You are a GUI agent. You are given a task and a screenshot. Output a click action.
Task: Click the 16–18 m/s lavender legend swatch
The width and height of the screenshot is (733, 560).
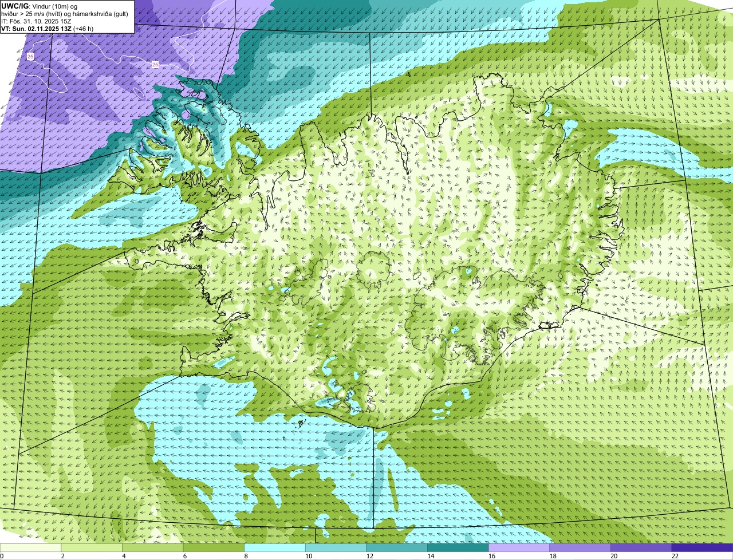(x=519, y=547)
